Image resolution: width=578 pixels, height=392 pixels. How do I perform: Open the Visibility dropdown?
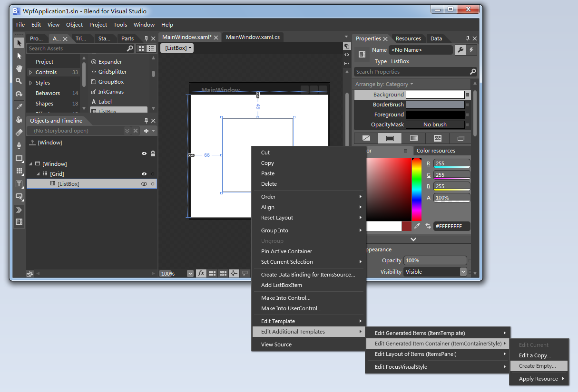click(x=463, y=272)
